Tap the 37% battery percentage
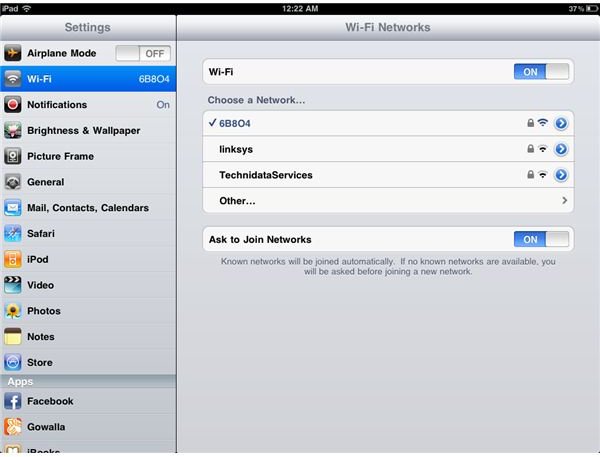Image resolution: width=600 pixels, height=457 pixels. click(x=576, y=8)
